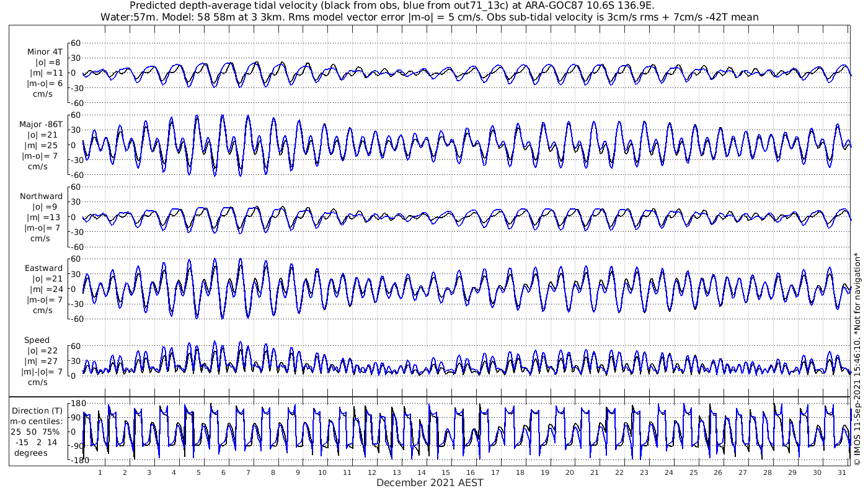Viewport: 868px width, 496px height.
Task: Select '|o| =8' under Minor 4T
Action: [x=47, y=63]
